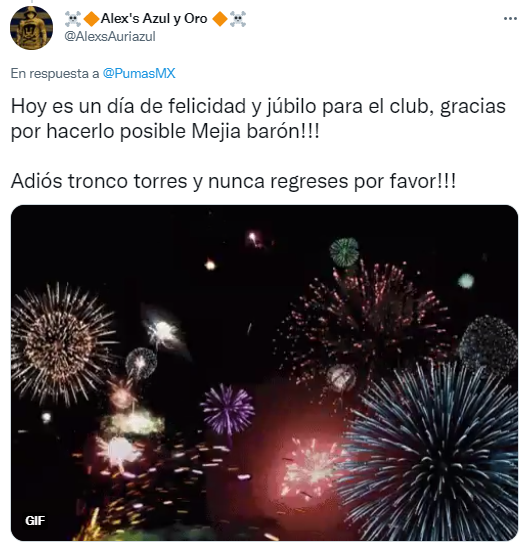Click the skull emoji after the display name
The width and height of the screenshot is (525, 543).
pos(238,19)
